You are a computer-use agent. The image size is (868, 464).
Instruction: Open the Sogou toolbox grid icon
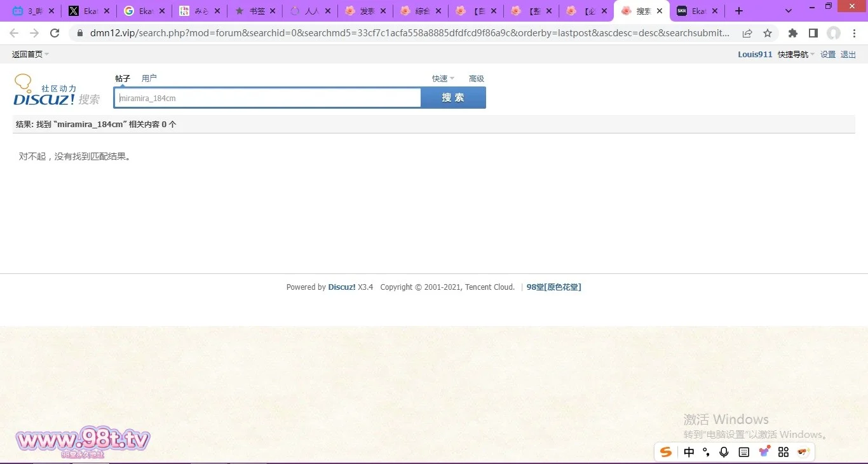[783, 452]
